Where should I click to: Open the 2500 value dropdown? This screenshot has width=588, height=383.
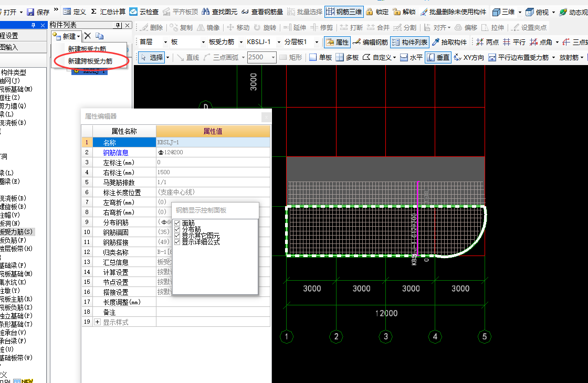coord(274,57)
